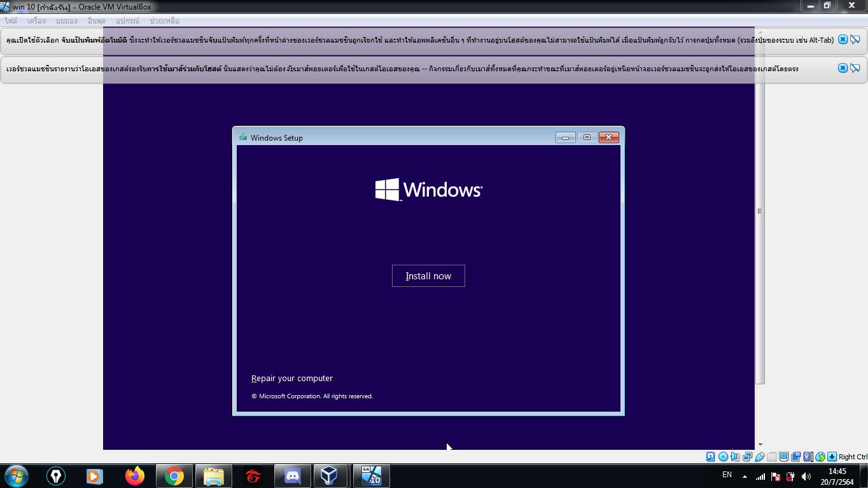This screenshot has width=868, height=488.
Task: Restore down the VirtualBox VM window
Action: pyautogui.click(x=827, y=6)
